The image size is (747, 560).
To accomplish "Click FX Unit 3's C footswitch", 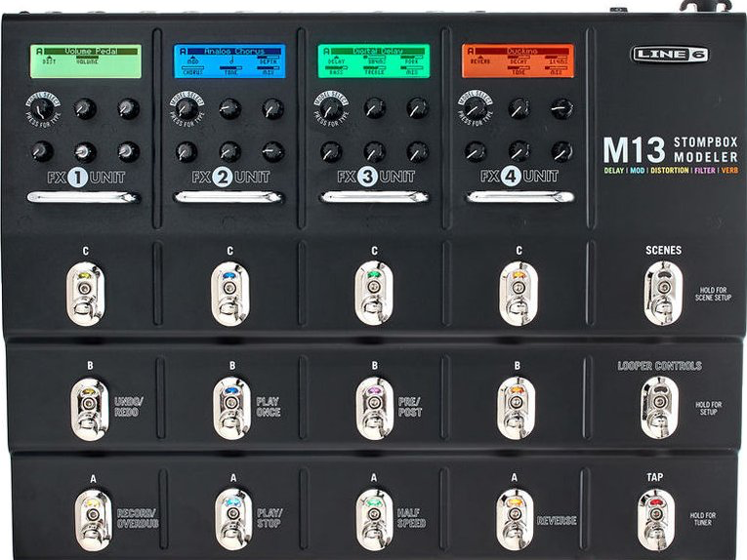I will tap(374, 293).
